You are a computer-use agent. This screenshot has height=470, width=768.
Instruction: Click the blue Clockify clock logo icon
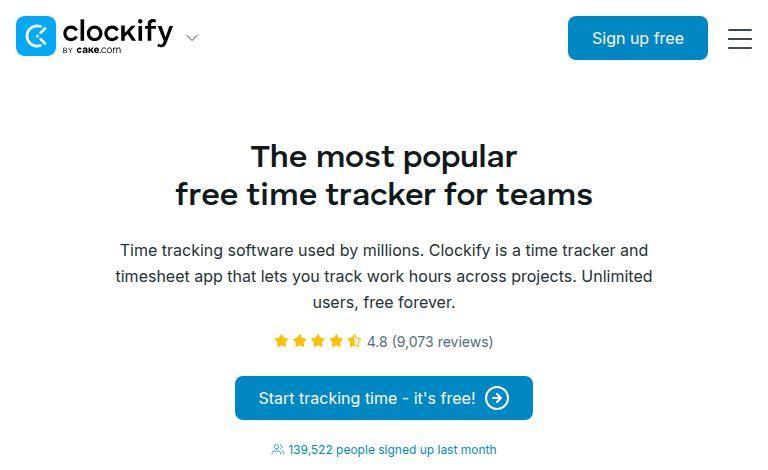point(36,36)
